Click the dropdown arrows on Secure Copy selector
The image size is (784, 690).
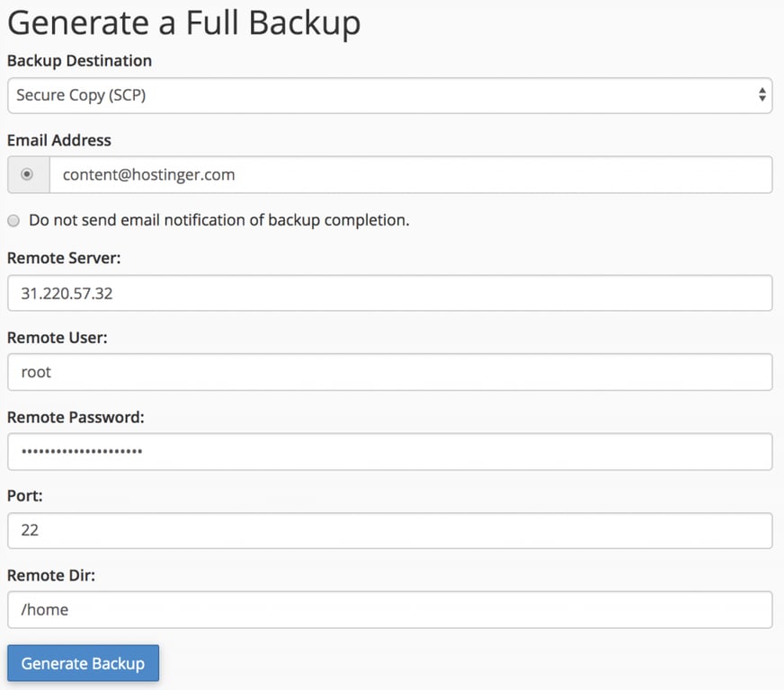(762, 95)
